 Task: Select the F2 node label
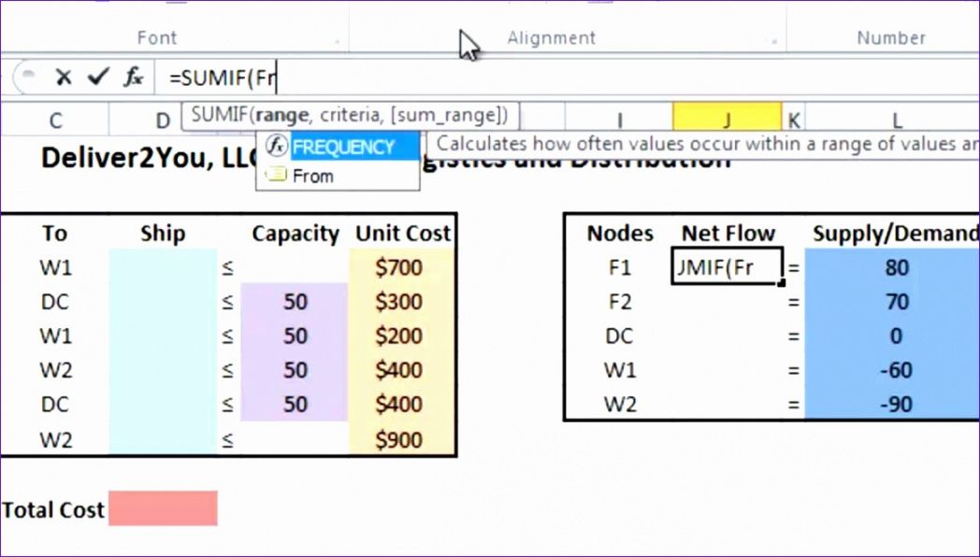click(619, 302)
